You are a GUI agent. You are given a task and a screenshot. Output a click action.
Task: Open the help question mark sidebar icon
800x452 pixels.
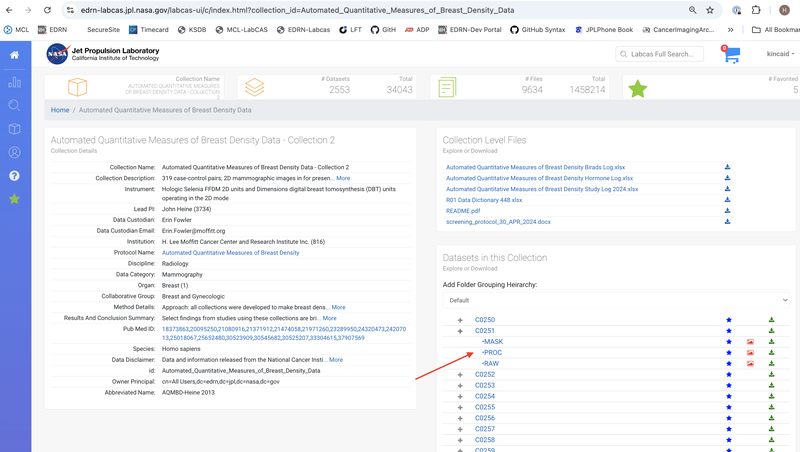tap(15, 176)
